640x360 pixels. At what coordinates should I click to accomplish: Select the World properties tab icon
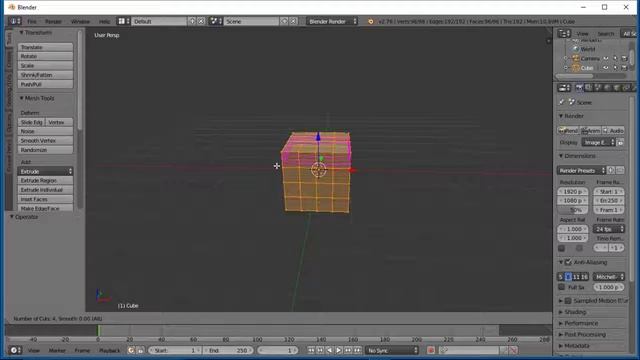[607, 88]
